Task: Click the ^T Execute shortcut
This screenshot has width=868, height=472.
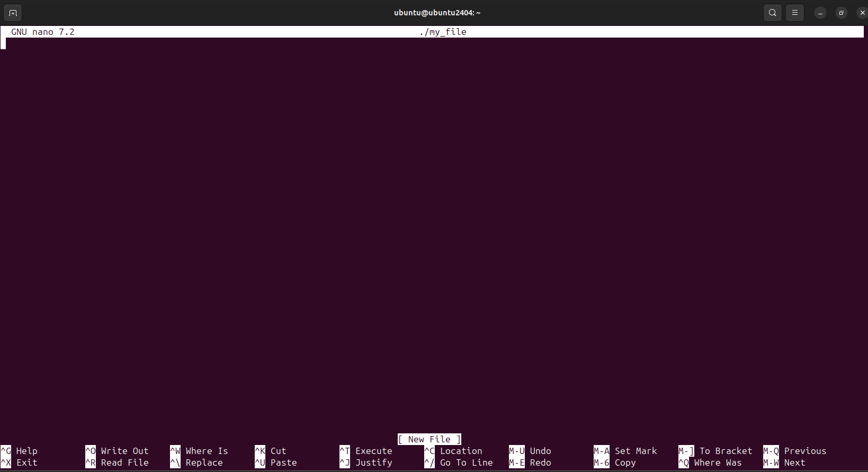Action: [x=366, y=451]
